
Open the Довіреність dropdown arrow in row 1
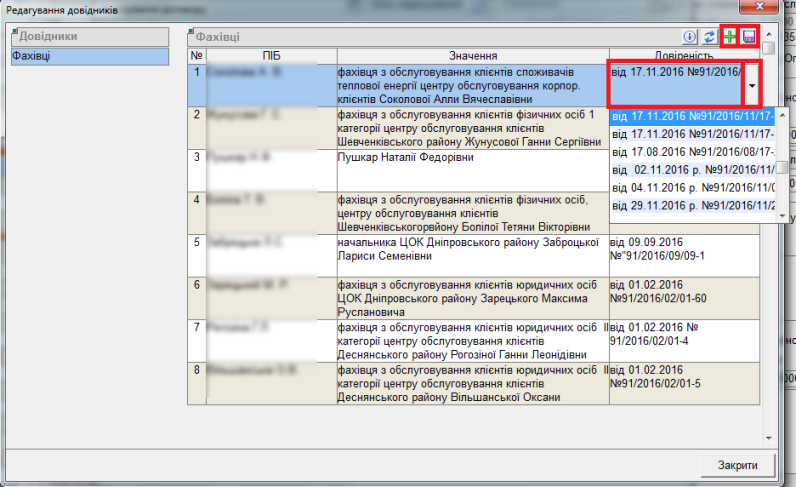(751, 87)
